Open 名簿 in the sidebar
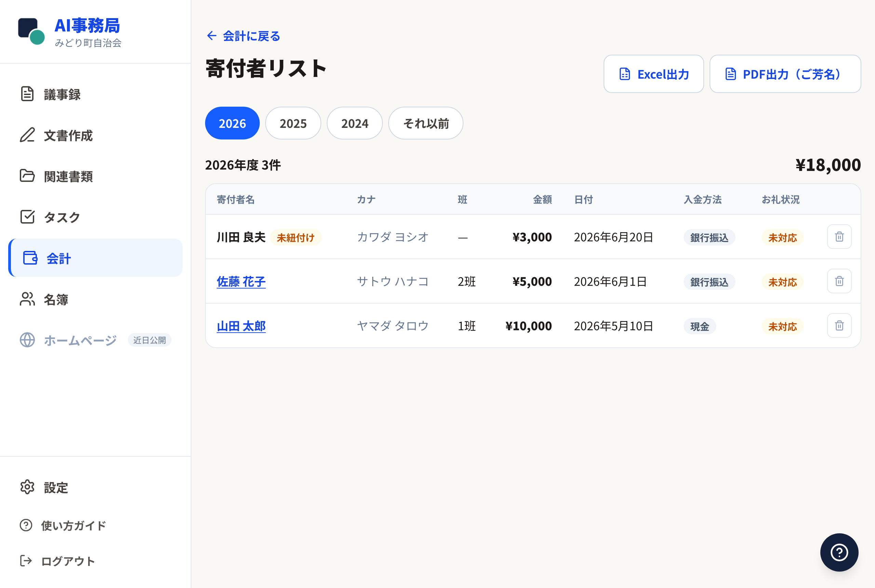The height and width of the screenshot is (588, 875). click(x=95, y=299)
